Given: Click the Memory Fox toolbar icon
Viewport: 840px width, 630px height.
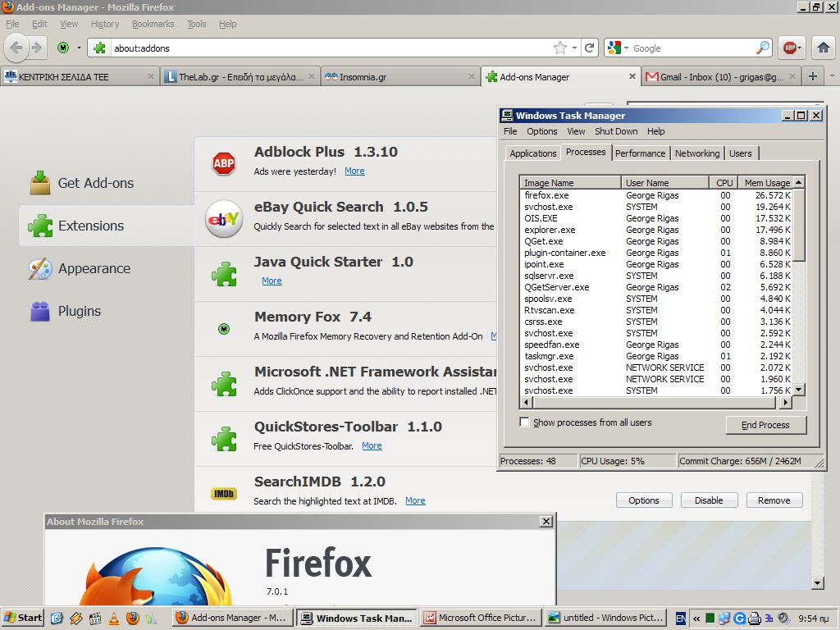Looking at the screenshot, I should click(x=63, y=48).
